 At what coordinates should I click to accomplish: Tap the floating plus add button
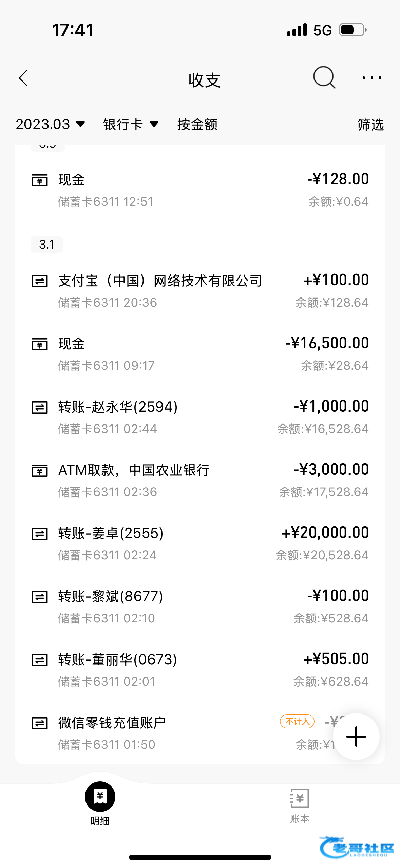[x=356, y=736]
